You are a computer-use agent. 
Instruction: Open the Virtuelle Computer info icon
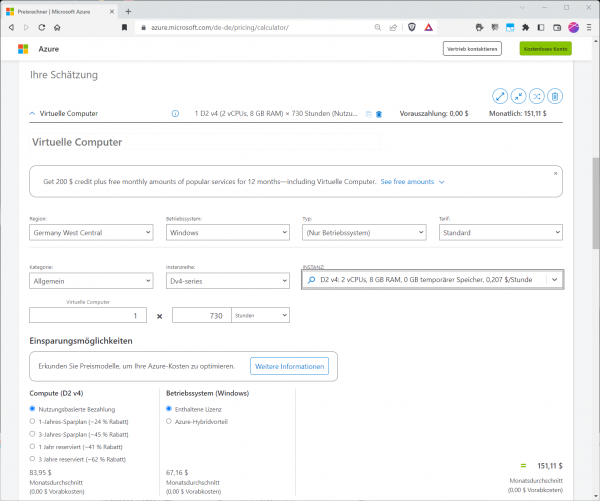[175, 114]
